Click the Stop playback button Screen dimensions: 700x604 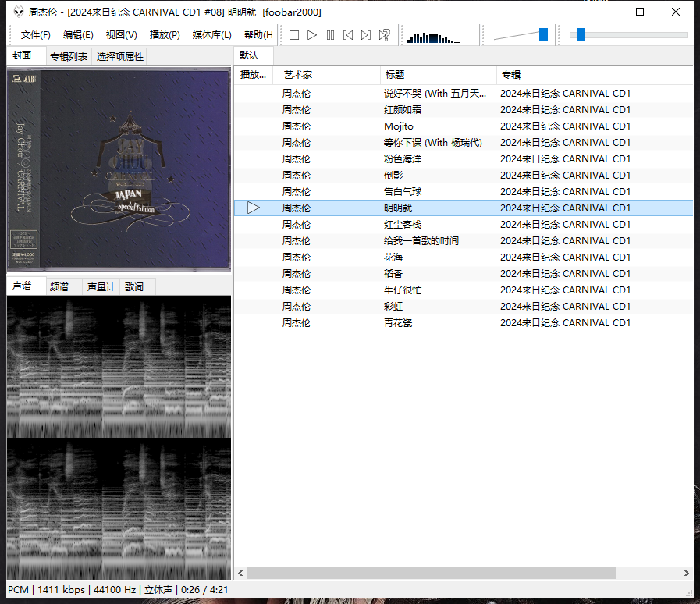294,35
